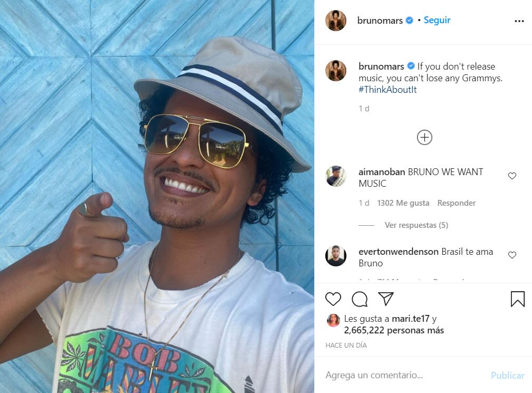532x393 pixels.
Task: Expand Ver respuestas (5) replies
Action: 417,225
